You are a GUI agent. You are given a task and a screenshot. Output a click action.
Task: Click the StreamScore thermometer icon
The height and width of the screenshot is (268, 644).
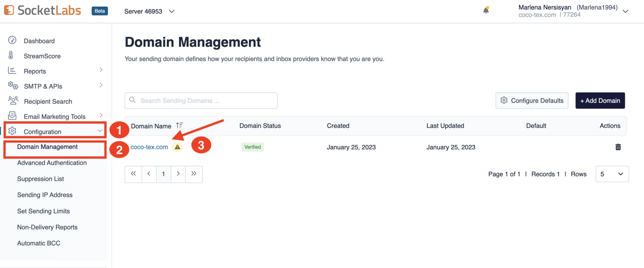pos(11,55)
